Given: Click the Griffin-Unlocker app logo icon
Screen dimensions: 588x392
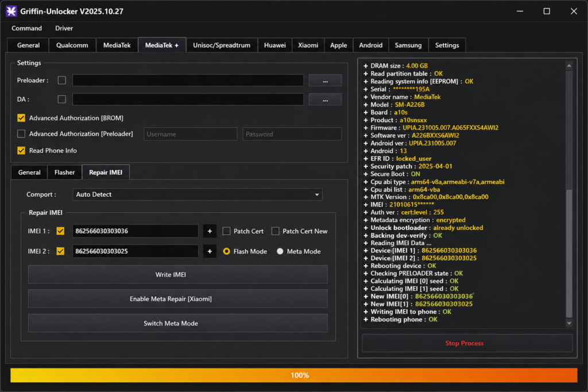Looking at the screenshot, I should 11,11.
